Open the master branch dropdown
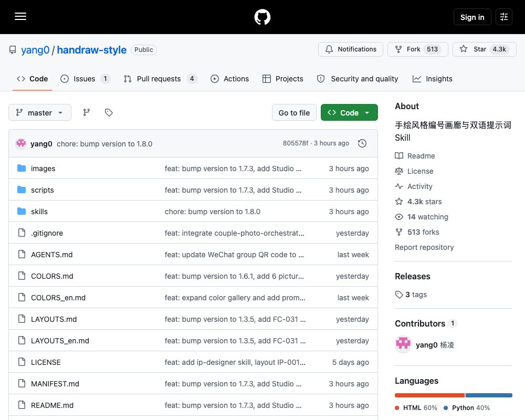The height and width of the screenshot is (420, 525). coord(40,112)
